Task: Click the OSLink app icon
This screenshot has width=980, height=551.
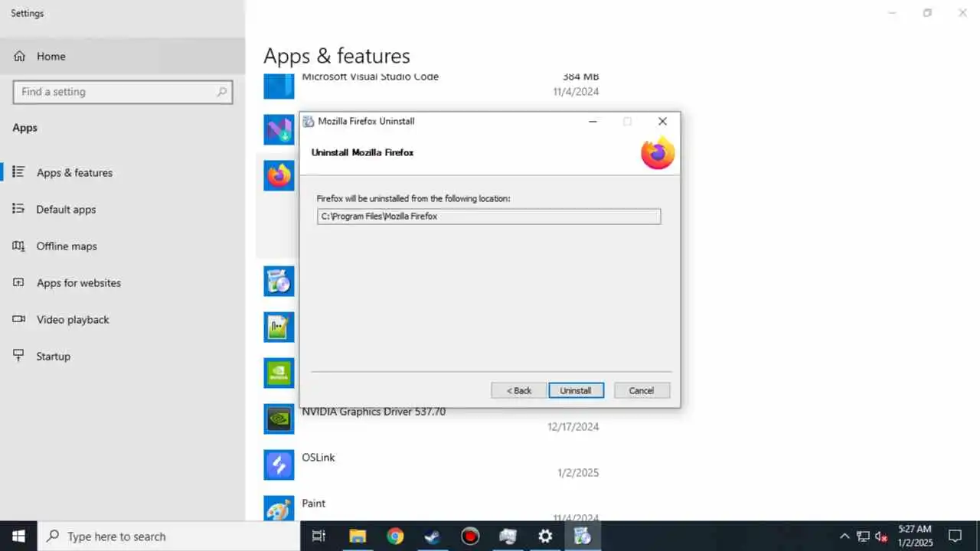Action: (279, 465)
